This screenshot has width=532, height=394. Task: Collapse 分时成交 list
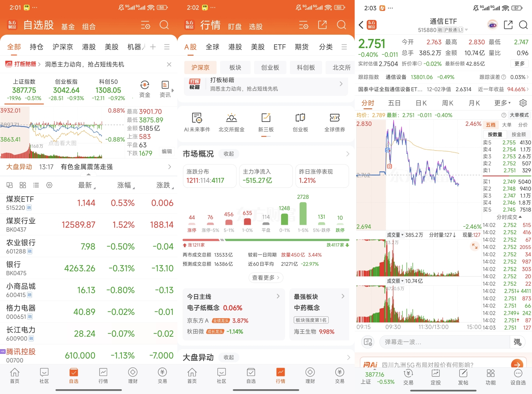click(x=509, y=217)
